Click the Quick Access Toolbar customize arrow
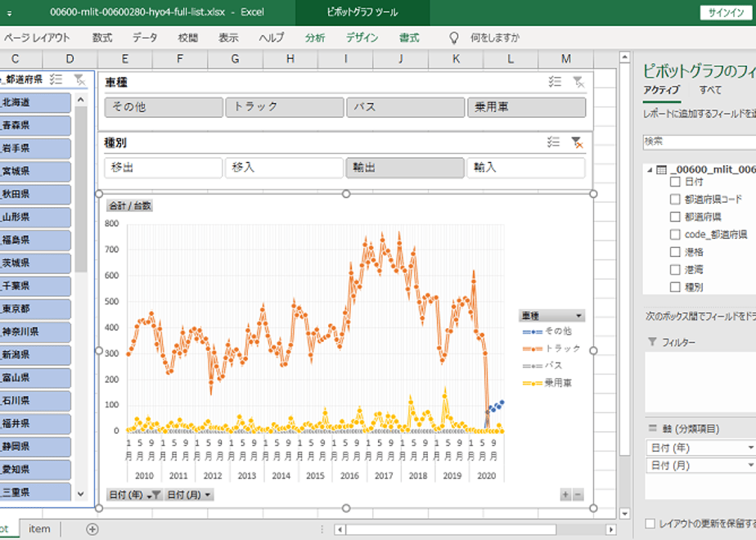The image size is (756, 540). point(9,13)
